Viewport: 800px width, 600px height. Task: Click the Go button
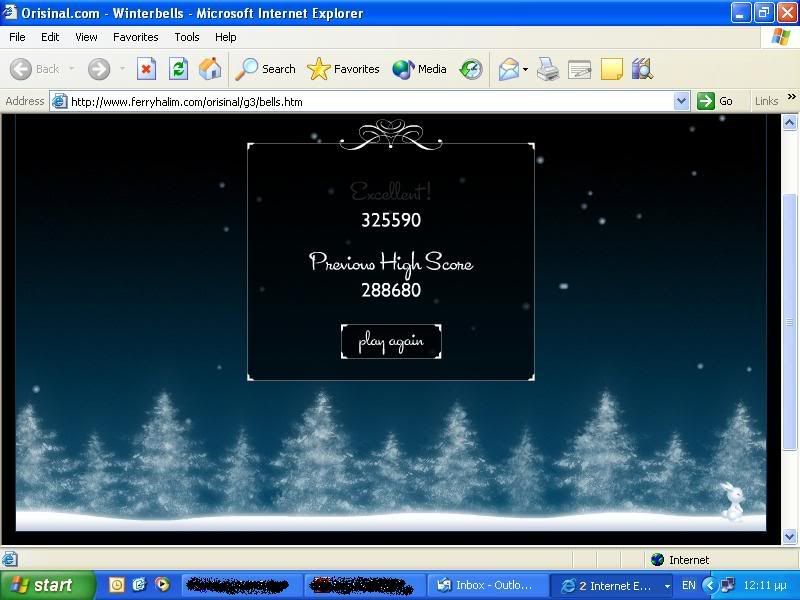(x=715, y=101)
